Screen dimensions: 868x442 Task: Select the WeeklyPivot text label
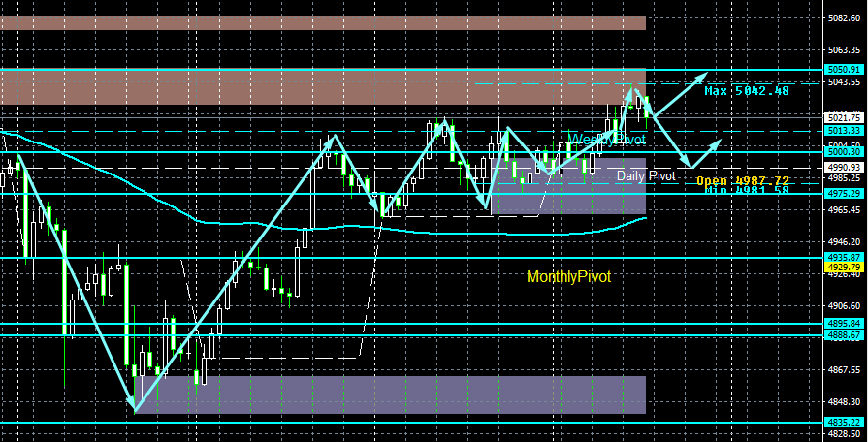click(606, 139)
